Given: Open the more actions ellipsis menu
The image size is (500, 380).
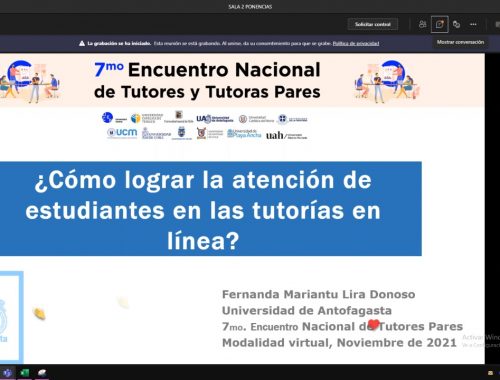Looking at the screenshot, I should coord(473,24).
